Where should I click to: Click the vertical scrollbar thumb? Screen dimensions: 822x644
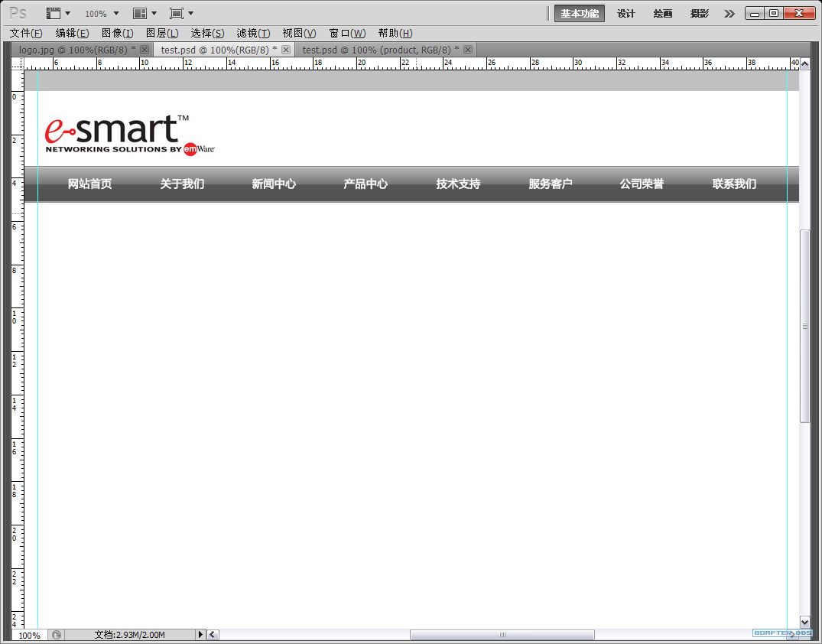[804, 326]
